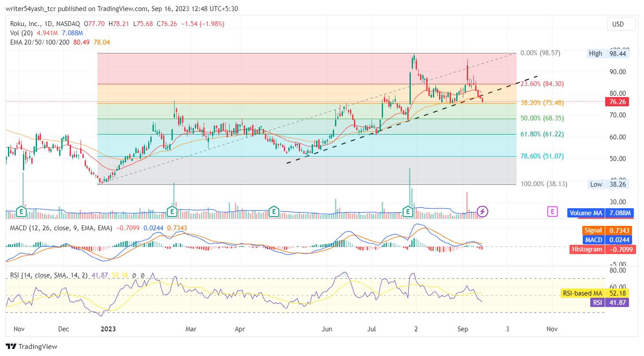644x356 pixels.
Task: Select the Mar label on the time axis
Action: click(190, 329)
